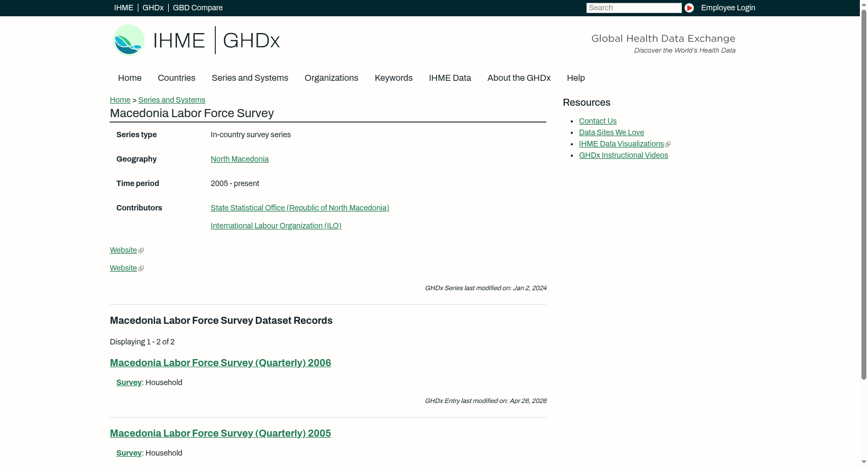Click the scrollbar down arrow
Screen dimensions: 868x467
point(864,462)
